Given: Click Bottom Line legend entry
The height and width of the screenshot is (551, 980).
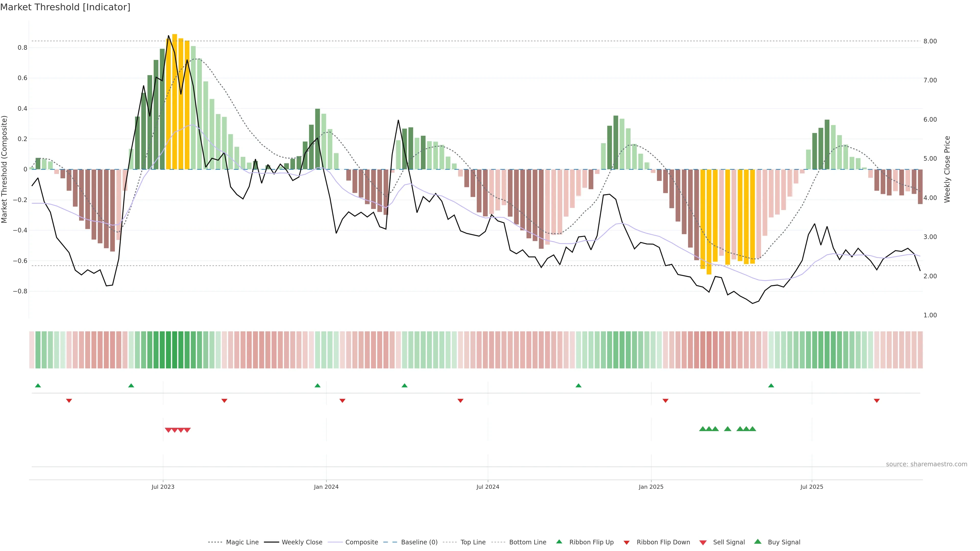Looking at the screenshot, I should (x=527, y=542).
